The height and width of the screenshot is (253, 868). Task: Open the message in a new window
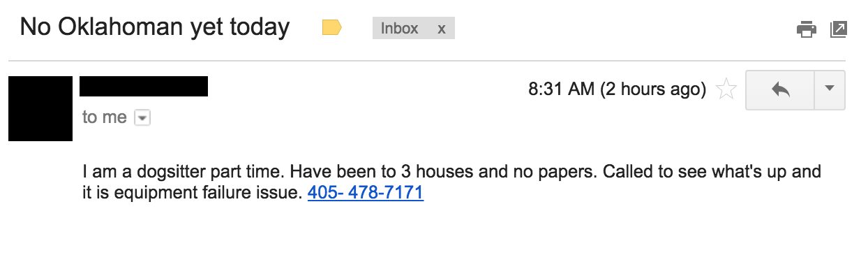(x=839, y=29)
